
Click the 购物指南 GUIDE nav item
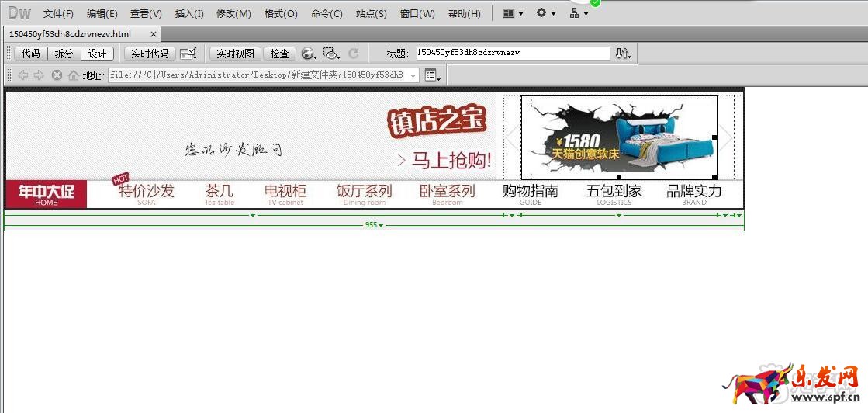point(531,195)
